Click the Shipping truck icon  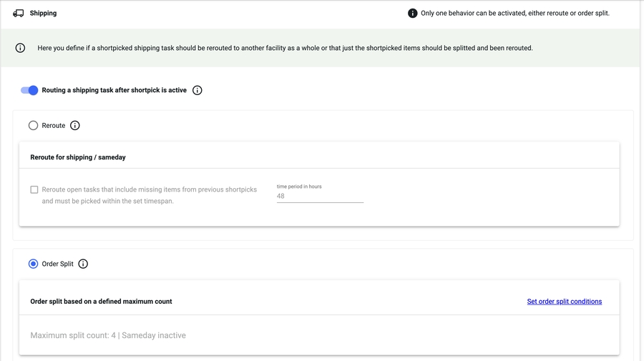pos(19,13)
